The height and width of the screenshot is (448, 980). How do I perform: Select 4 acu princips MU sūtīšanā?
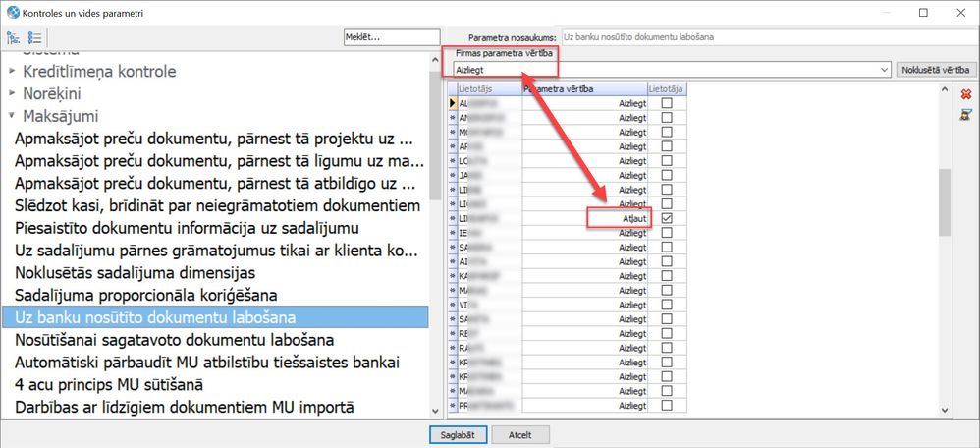tap(108, 384)
